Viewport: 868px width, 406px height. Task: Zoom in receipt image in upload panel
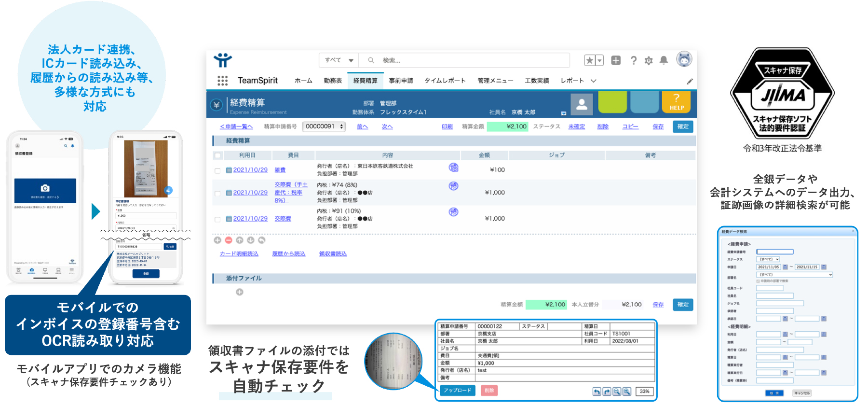[x=627, y=392]
